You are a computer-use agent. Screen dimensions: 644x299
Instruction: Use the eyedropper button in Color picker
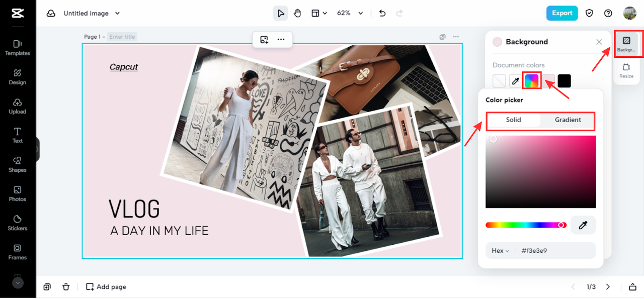point(583,225)
